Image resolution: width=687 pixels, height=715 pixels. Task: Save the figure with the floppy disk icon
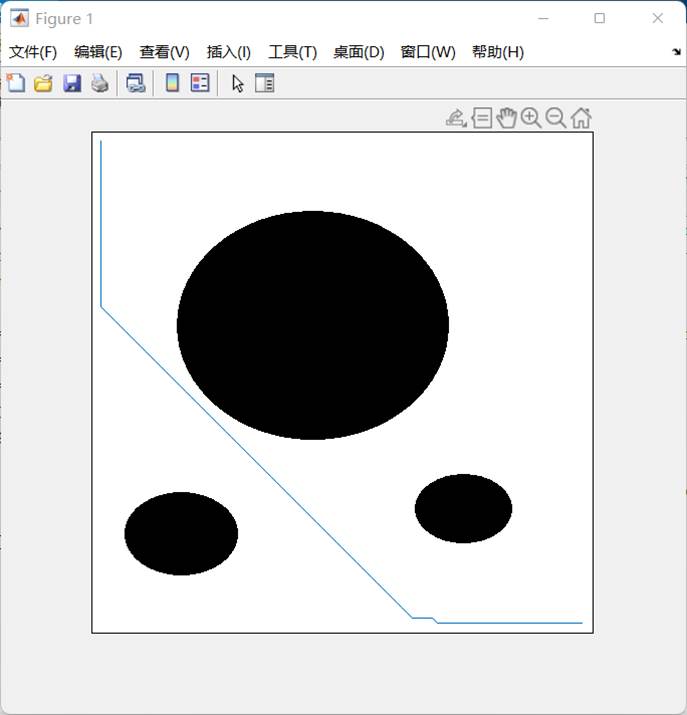(72, 84)
